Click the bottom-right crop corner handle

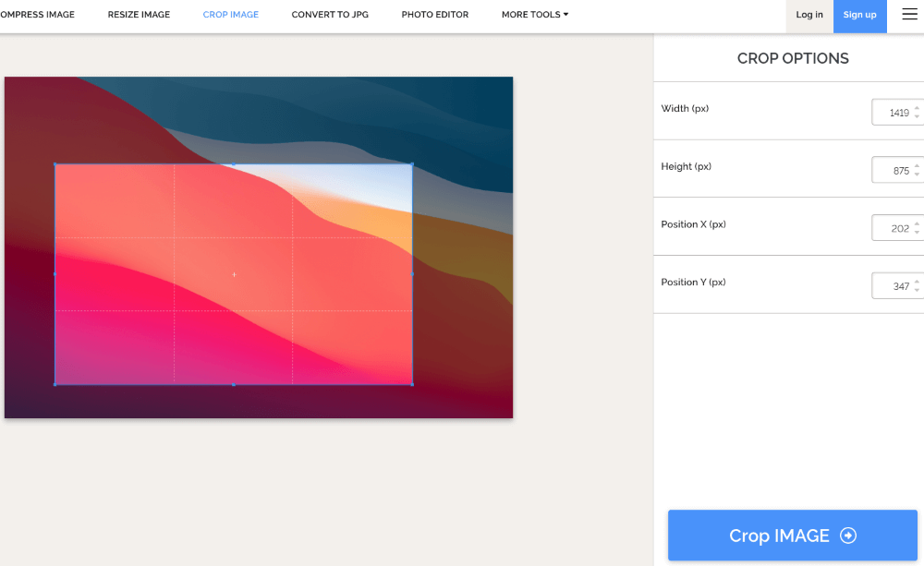pyautogui.click(x=412, y=384)
